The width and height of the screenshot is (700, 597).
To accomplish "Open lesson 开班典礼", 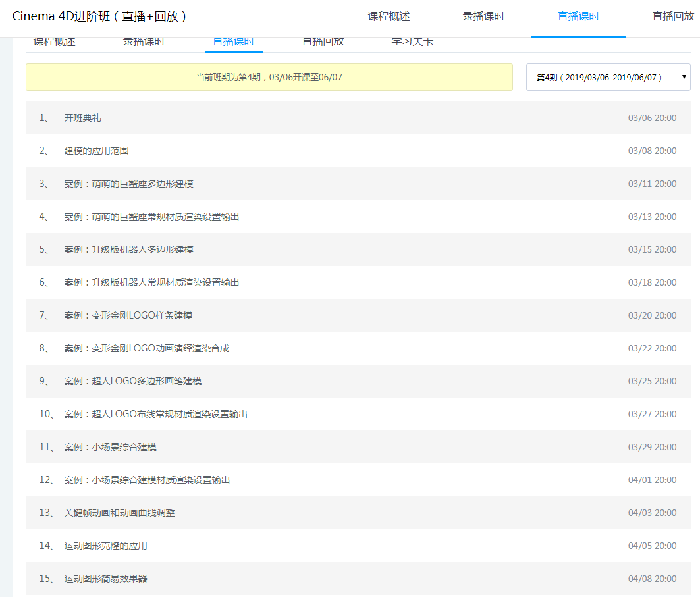I will [80, 117].
